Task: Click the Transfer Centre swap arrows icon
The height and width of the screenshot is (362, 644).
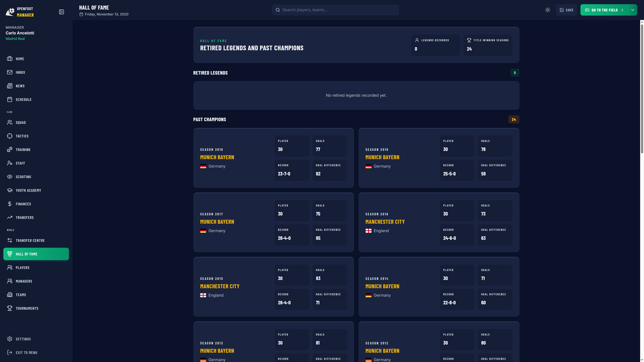Action: (x=10, y=240)
